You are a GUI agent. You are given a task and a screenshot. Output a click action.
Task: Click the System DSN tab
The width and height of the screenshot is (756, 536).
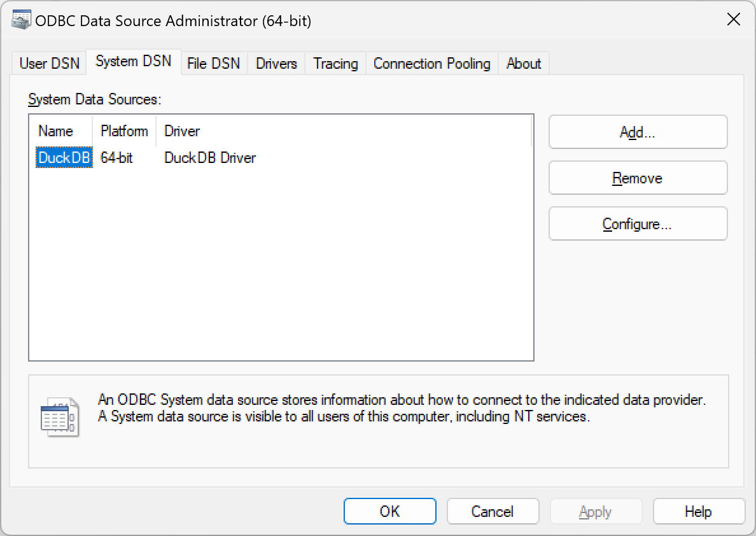coord(132,60)
